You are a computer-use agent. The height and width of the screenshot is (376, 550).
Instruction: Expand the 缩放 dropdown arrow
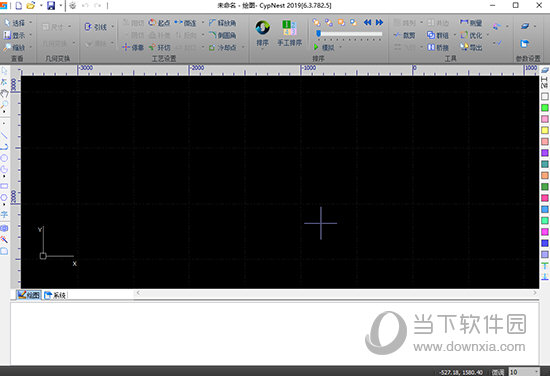coord(31,47)
